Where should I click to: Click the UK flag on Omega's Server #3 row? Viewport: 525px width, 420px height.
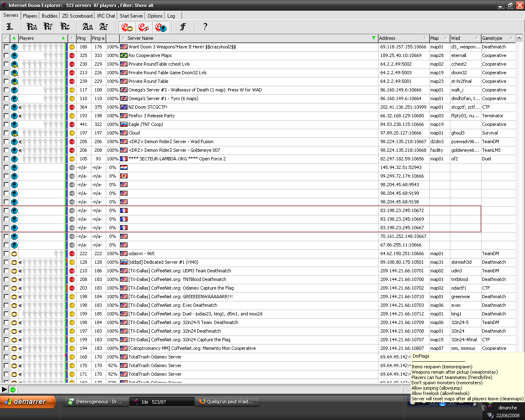[124, 90]
